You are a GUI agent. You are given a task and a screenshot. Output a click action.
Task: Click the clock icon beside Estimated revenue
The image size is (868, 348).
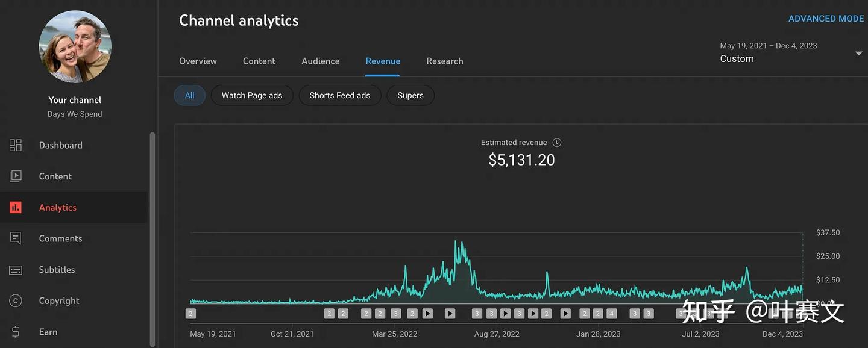pos(557,143)
